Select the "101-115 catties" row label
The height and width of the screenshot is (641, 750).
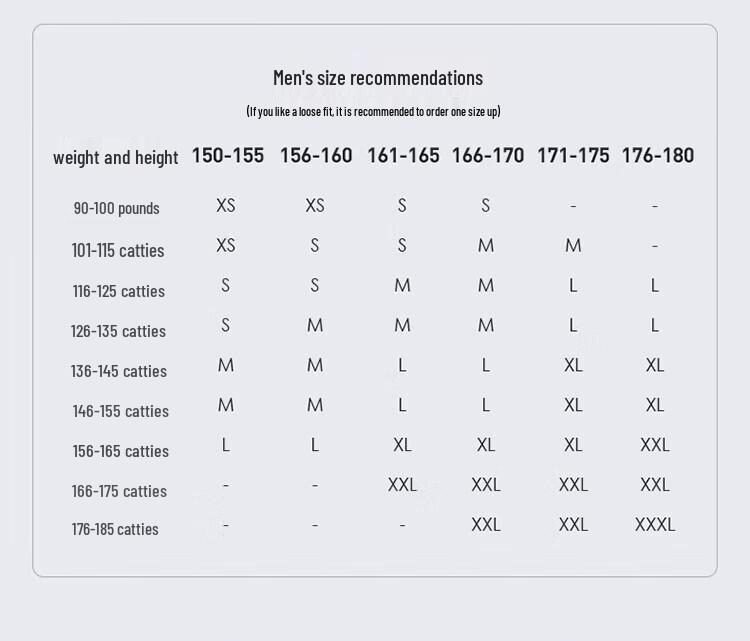point(118,250)
